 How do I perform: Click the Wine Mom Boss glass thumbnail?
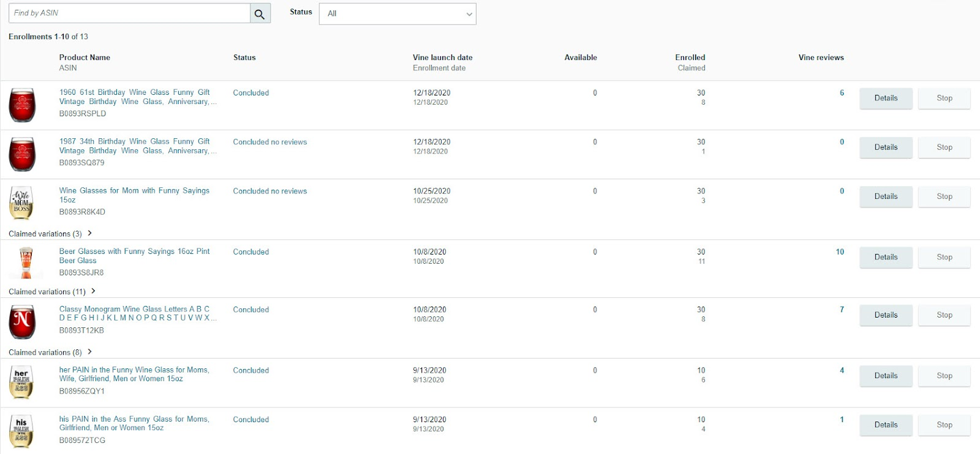pos(21,203)
